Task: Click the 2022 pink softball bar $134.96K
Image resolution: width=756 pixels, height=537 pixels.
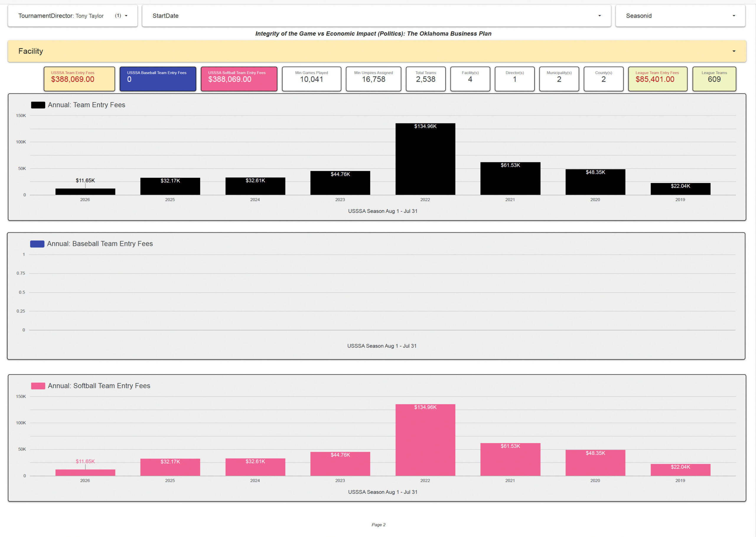Action: point(425,440)
